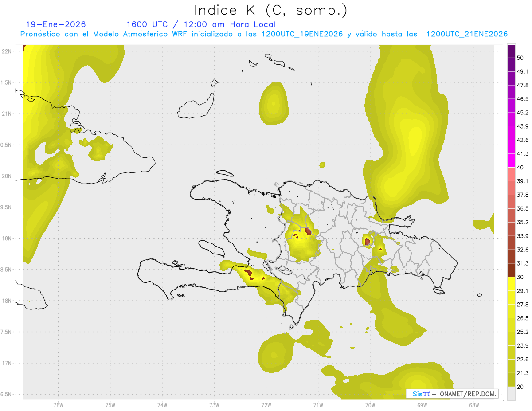
Task: Click the colorbar value "22.6"
Action: point(523,360)
